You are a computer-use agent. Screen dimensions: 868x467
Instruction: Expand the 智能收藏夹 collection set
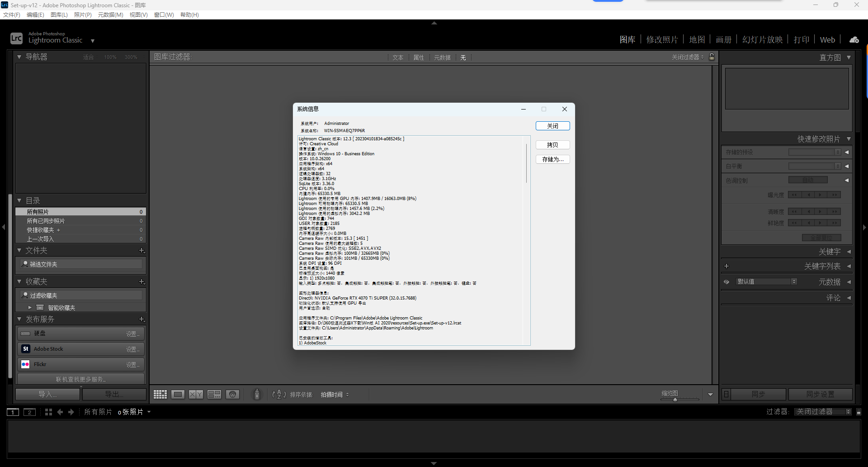30,308
